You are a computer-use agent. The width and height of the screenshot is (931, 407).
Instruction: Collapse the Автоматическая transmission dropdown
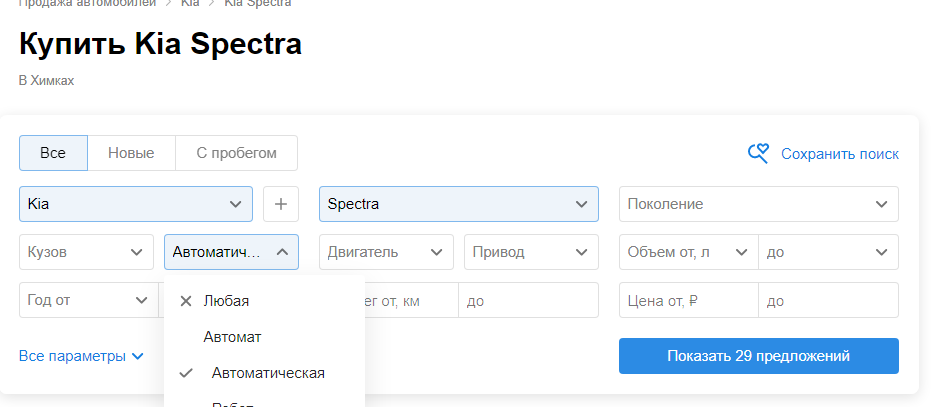click(x=232, y=252)
